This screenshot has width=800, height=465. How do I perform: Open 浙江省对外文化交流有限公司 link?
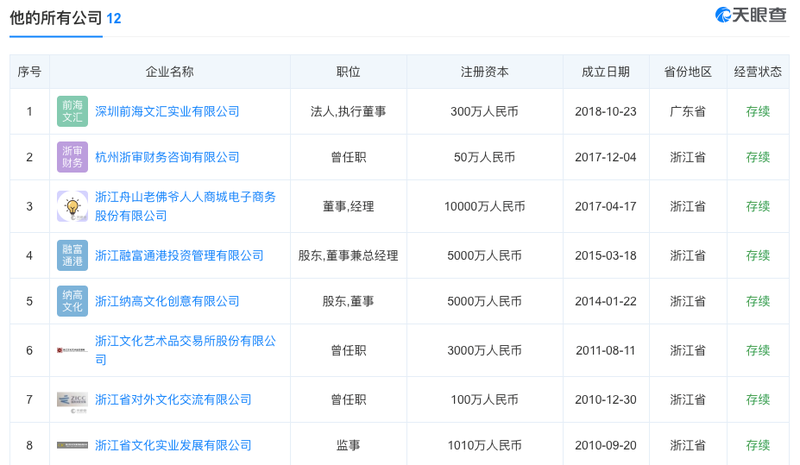(x=173, y=400)
